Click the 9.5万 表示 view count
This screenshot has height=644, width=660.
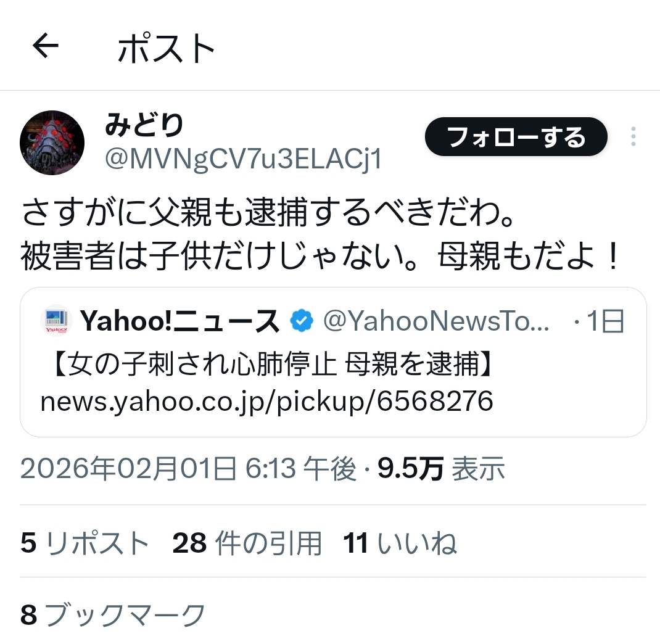(440, 468)
